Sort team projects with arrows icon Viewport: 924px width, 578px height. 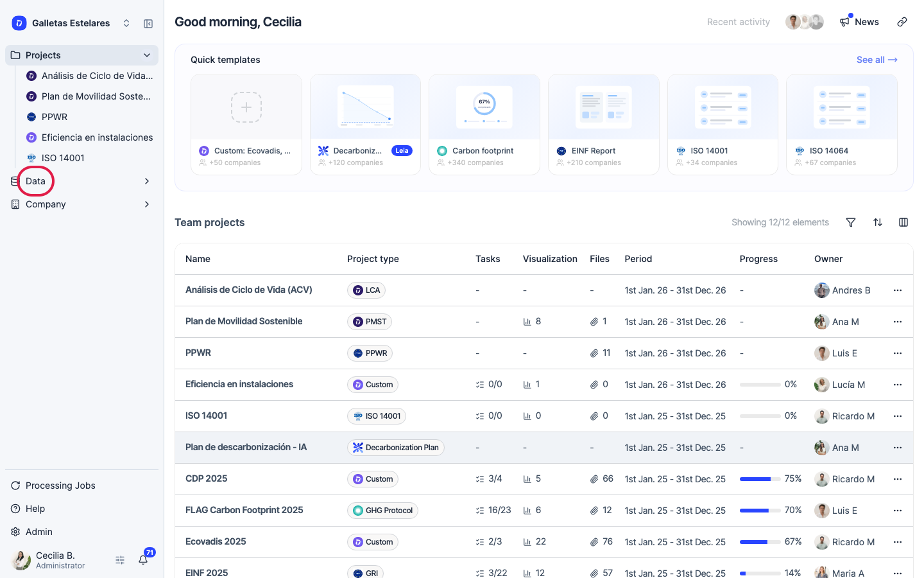(x=878, y=222)
